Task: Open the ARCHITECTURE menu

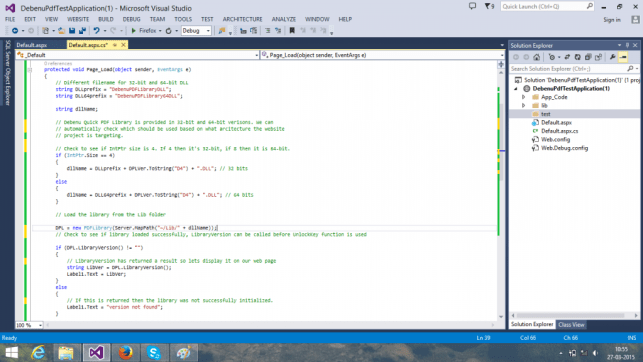Action: coord(242,19)
